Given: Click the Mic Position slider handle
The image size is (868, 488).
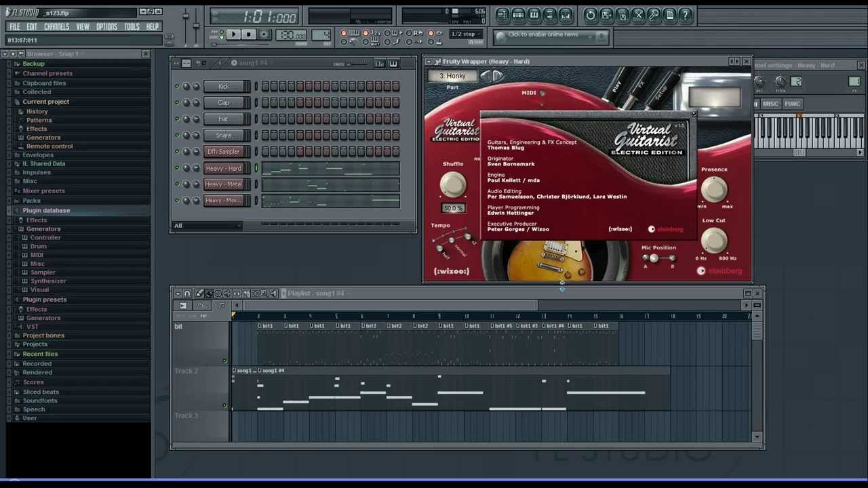Looking at the screenshot, I should [x=654, y=258].
